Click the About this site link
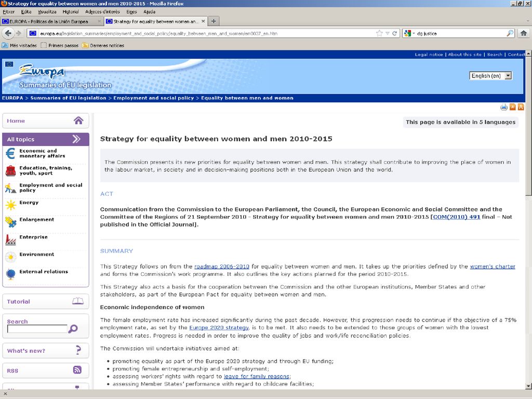Screen dimensions: 532x399 click(x=465, y=54)
